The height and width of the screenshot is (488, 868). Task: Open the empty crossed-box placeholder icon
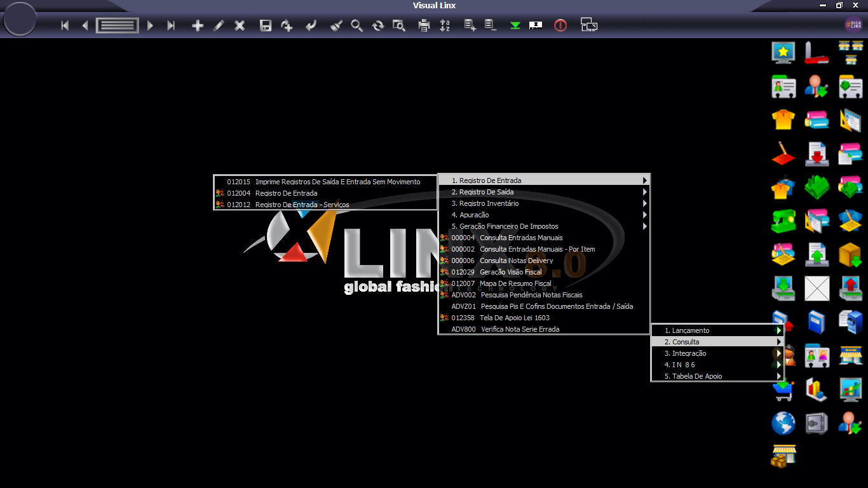817,288
